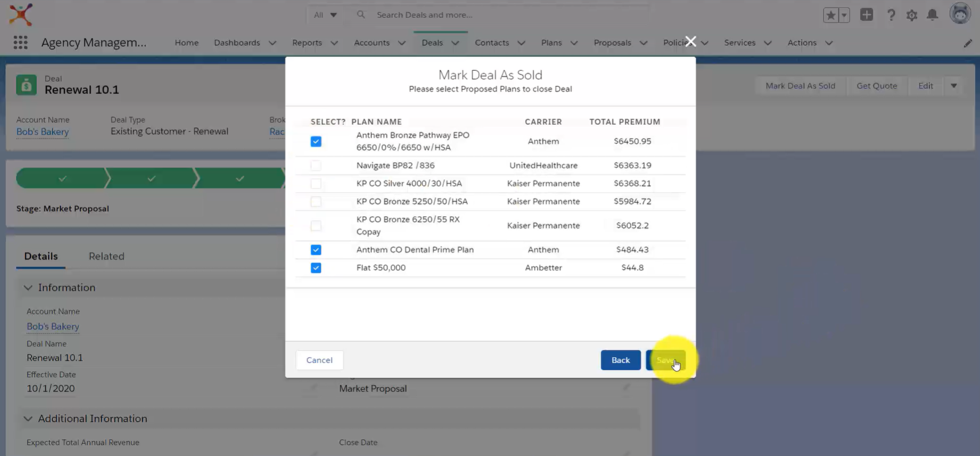Screen dimensions: 980x456
Task: Close the Mark Deal As Sold dialog
Action: click(690, 41)
